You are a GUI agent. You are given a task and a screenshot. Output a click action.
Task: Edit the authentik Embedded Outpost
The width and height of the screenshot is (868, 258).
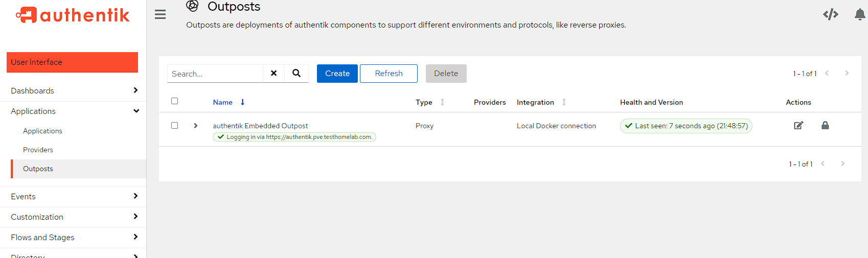[x=798, y=126]
